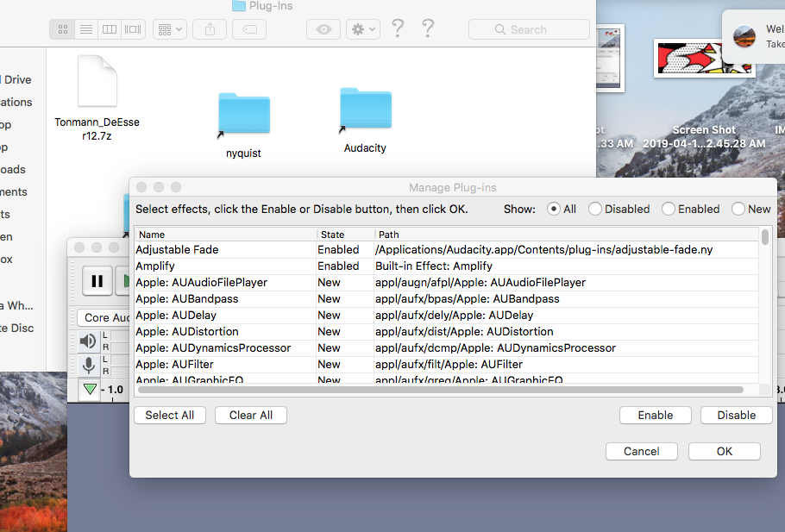Viewport: 785px width, 532px height.
Task: Open the Core Audio host dropdown
Action: pos(104,318)
